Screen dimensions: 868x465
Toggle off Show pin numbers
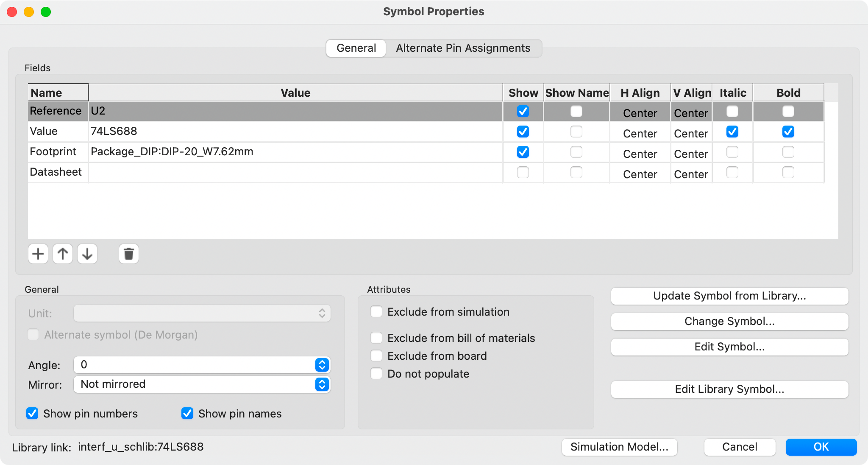pos(33,414)
